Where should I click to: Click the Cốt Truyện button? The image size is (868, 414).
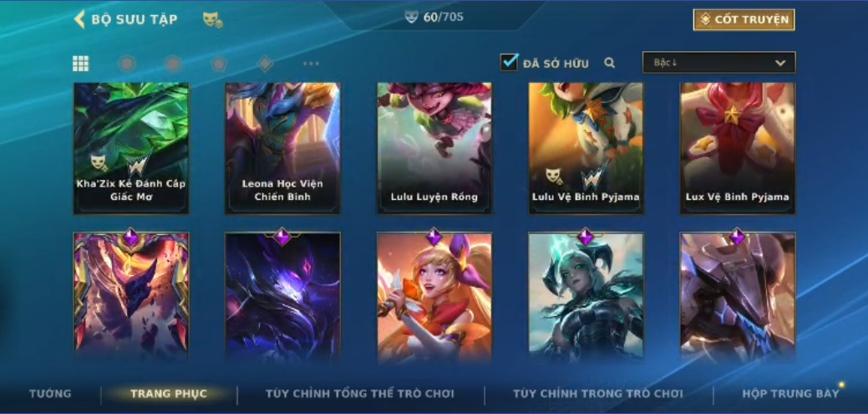(744, 20)
